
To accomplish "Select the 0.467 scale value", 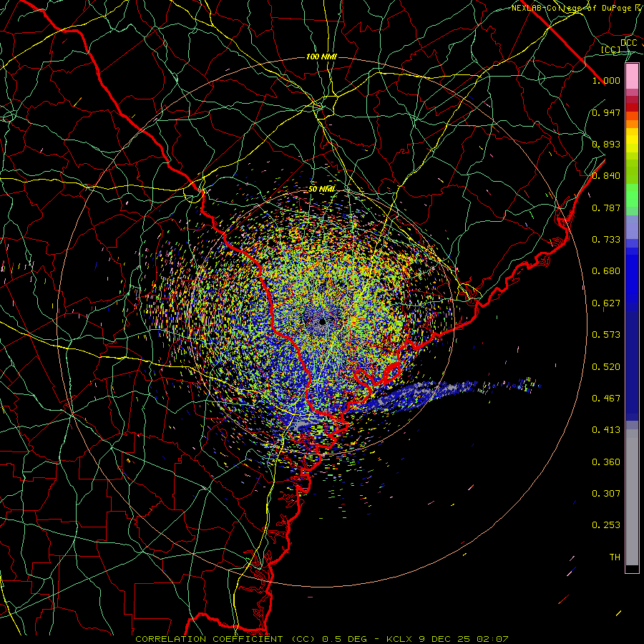I will pyautogui.click(x=606, y=399).
